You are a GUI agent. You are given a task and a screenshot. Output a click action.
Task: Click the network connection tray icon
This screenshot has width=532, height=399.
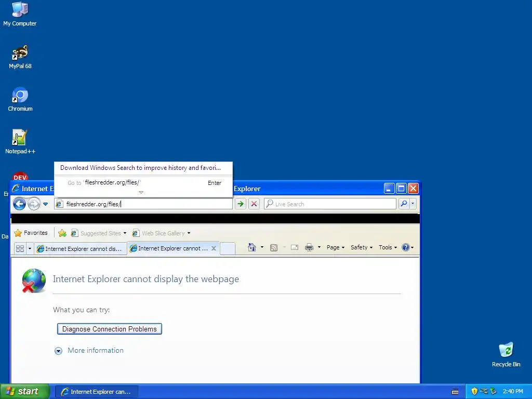click(x=484, y=391)
